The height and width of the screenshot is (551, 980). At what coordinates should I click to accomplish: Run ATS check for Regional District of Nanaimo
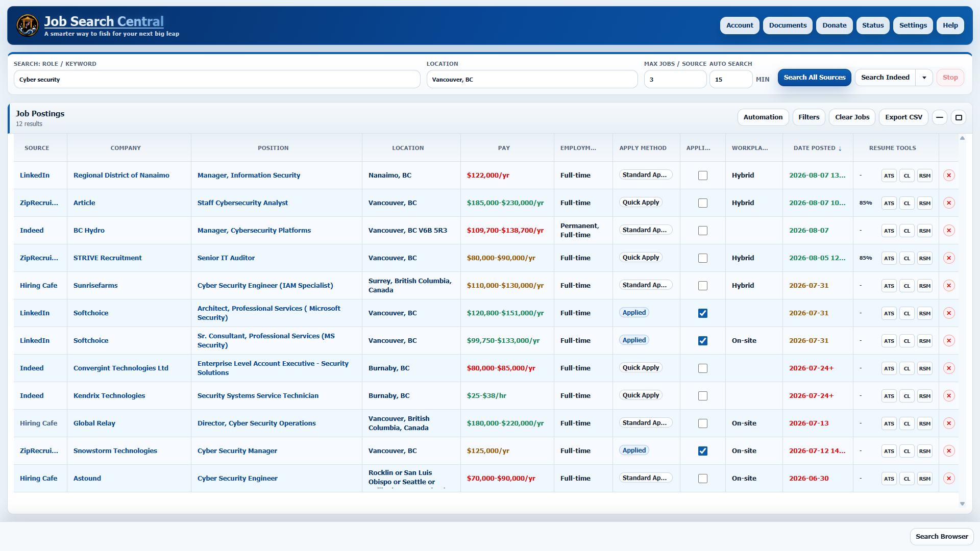(x=889, y=176)
